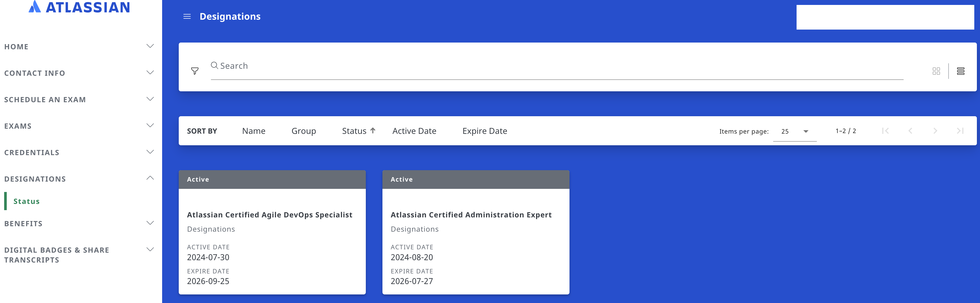Sort designations by Group
The width and height of the screenshot is (980, 303).
coord(303,131)
